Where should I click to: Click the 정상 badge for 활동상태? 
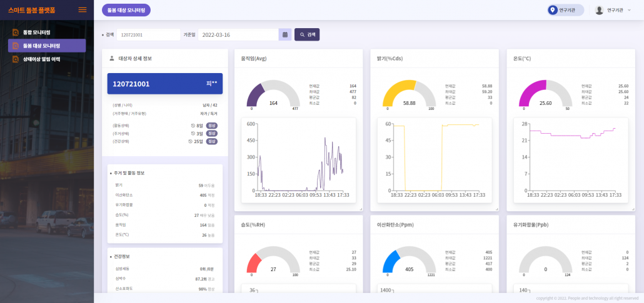pyautogui.click(x=212, y=126)
